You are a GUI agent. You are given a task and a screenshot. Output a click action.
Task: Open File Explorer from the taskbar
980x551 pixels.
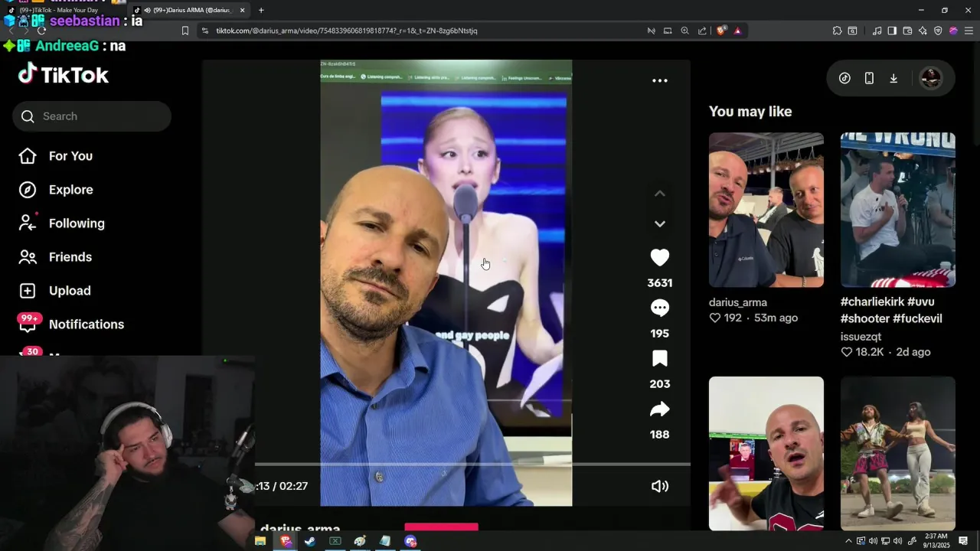pyautogui.click(x=260, y=541)
